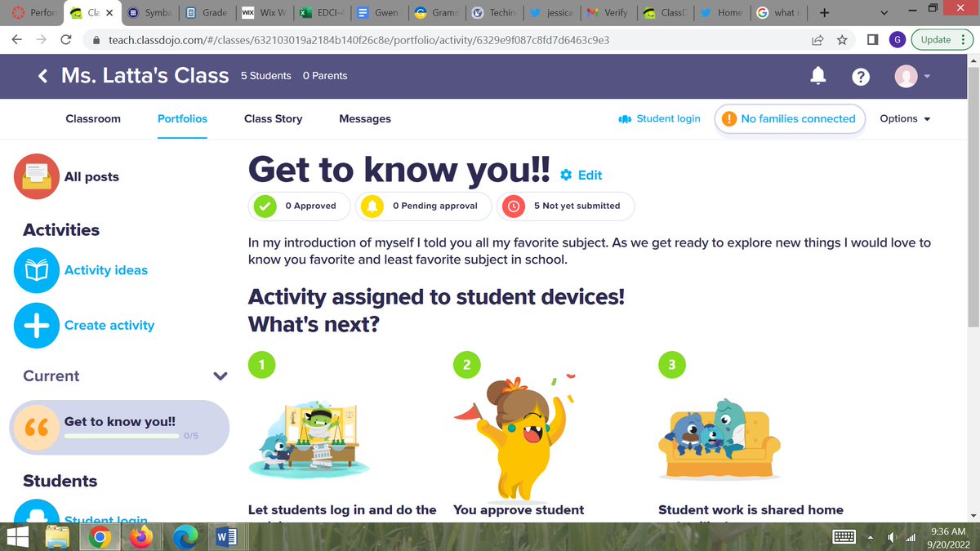Viewport: 980px width, 551px height.
Task: Click the No families connected button
Action: [x=790, y=118]
